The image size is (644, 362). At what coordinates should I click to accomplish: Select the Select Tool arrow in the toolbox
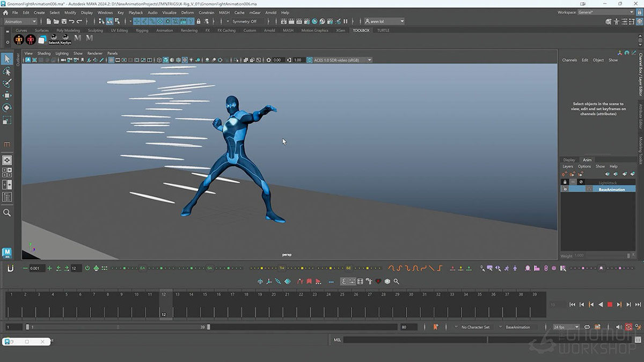tap(7, 58)
